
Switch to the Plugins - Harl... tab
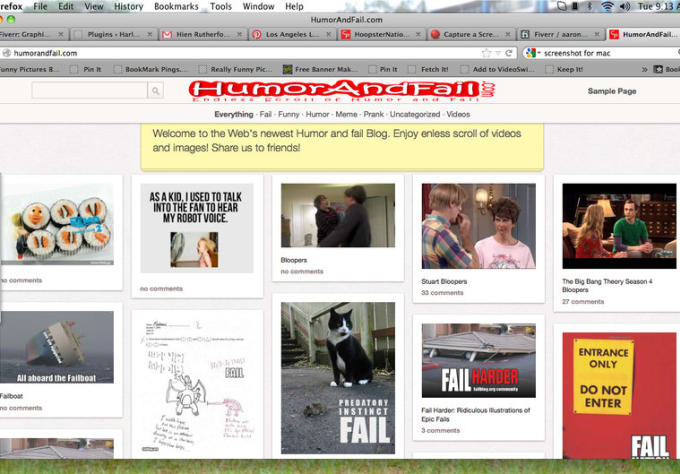pos(112,34)
